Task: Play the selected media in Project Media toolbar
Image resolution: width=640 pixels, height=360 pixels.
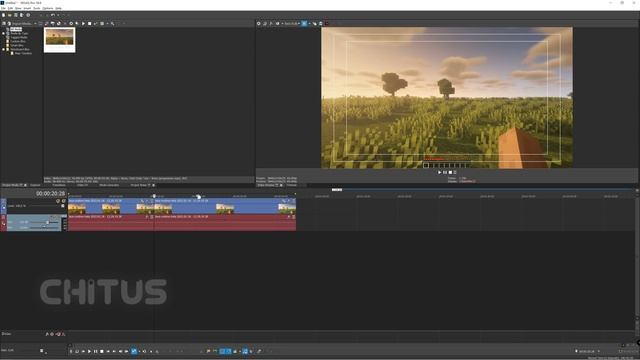Action: pyautogui.click(x=84, y=24)
